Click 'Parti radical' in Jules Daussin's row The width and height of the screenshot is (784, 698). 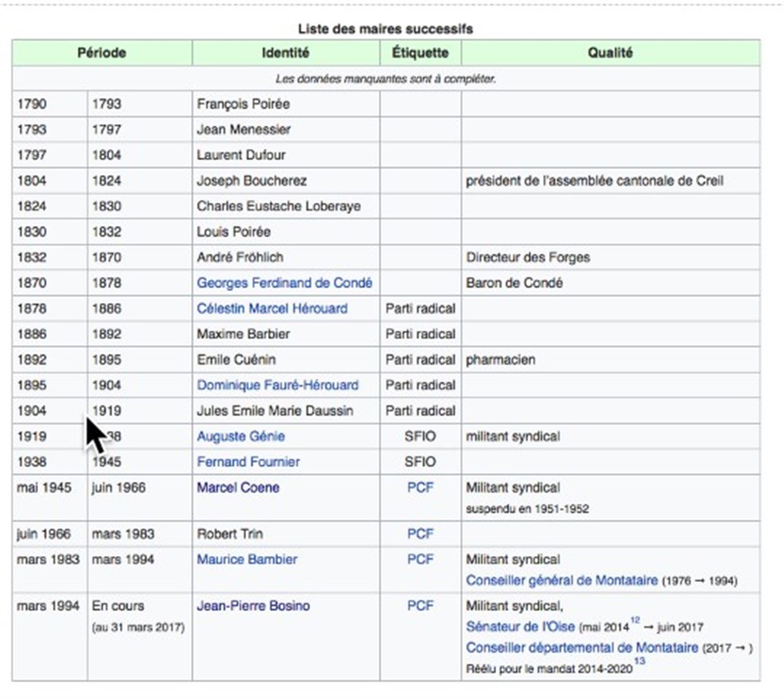pos(420,410)
